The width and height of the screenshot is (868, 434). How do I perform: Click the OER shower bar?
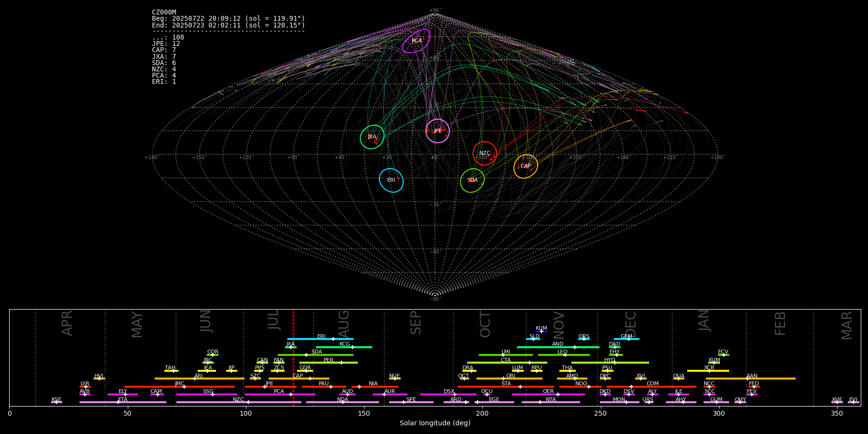coord(548,394)
